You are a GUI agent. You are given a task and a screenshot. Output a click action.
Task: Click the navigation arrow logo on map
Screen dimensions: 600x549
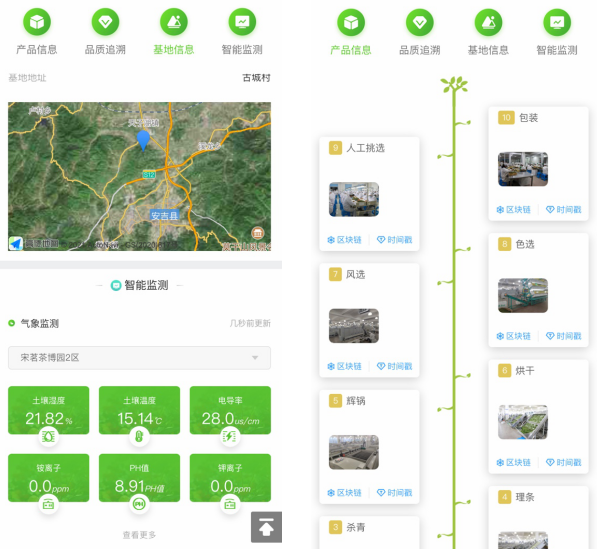[x=16, y=244]
